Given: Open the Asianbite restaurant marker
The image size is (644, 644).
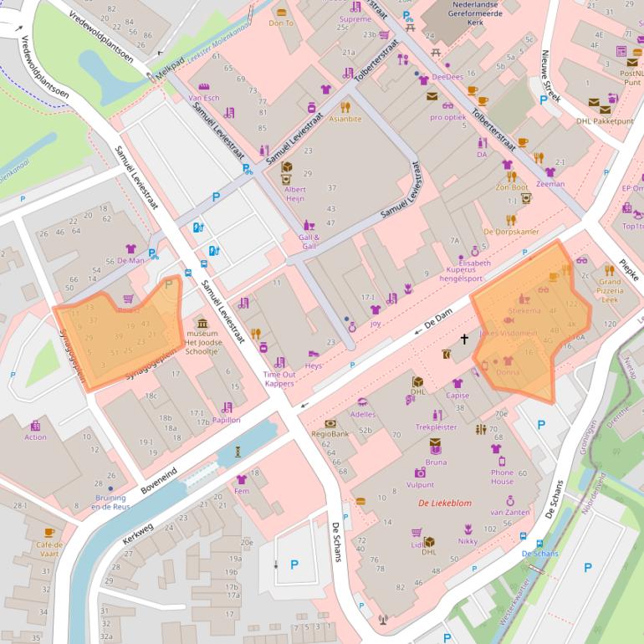Looking at the screenshot, I should click(x=345, y=107).
